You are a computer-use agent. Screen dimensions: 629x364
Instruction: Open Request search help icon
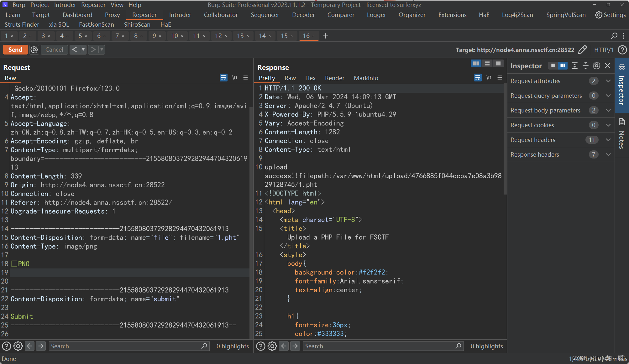[7, 346]
